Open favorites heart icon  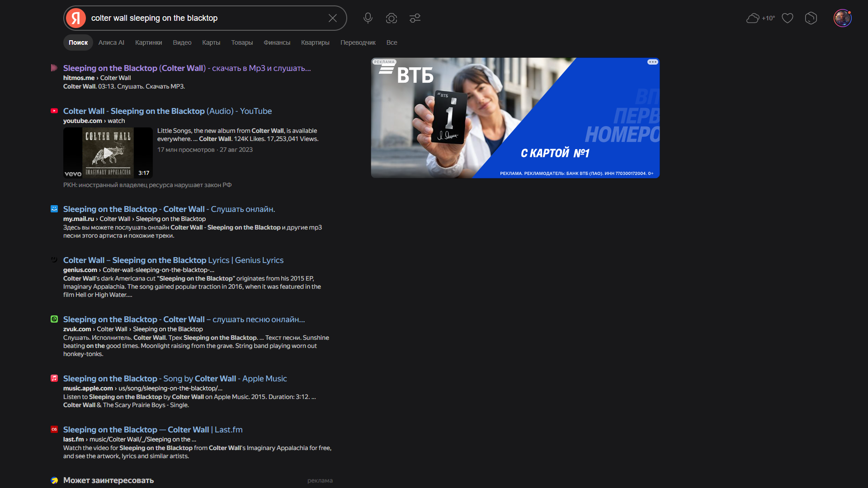788,18
